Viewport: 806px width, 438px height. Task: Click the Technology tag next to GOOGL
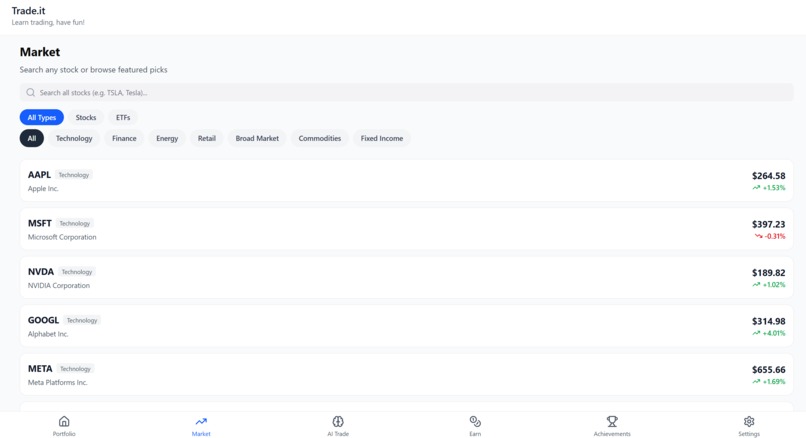82,320
